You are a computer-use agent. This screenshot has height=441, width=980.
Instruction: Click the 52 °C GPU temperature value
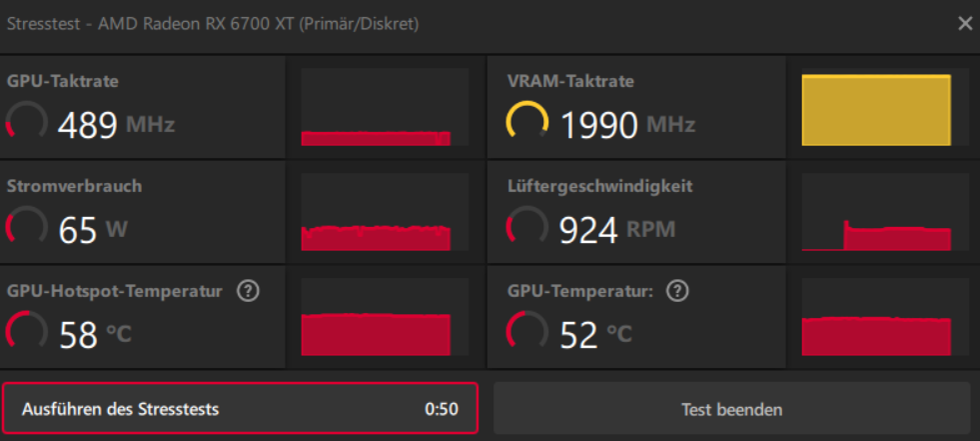tap(595, 335)
